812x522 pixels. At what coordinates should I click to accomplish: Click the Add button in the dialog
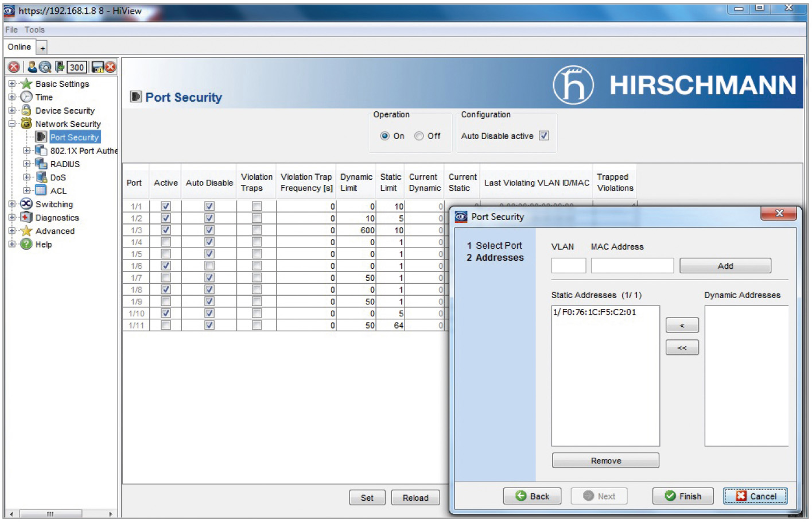(x=725, y=266)
